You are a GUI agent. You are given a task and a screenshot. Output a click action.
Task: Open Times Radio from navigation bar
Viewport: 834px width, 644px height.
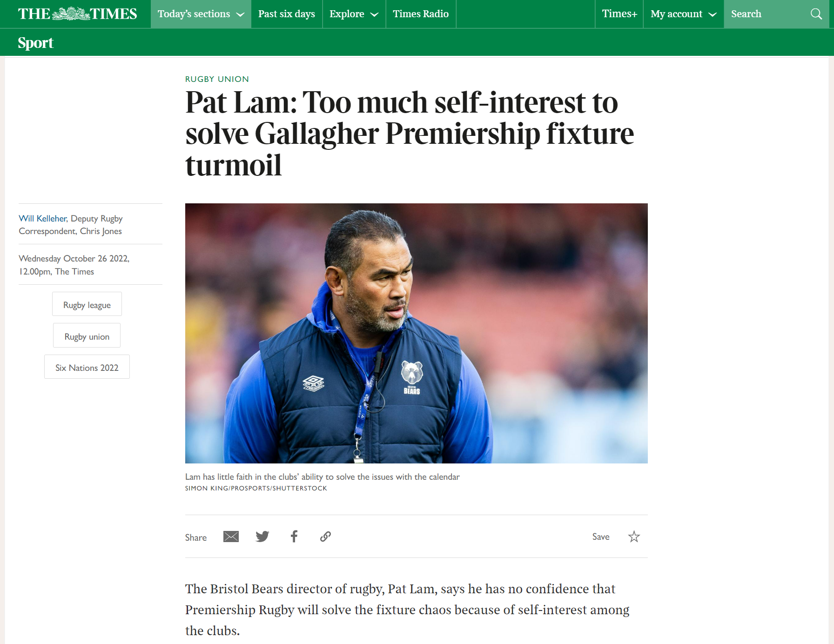click(421, 14)
